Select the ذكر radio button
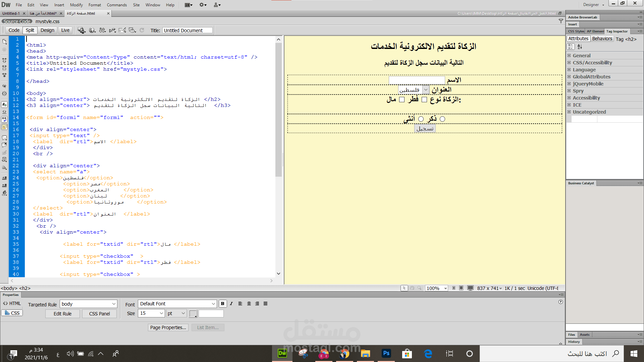 (x=442, y=119)
